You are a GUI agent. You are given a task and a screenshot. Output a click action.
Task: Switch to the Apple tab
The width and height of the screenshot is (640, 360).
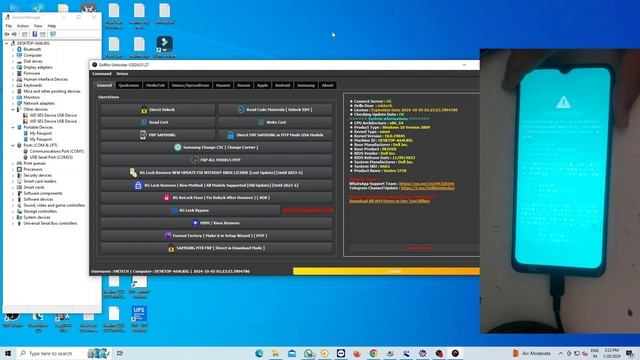click(262, 85)
